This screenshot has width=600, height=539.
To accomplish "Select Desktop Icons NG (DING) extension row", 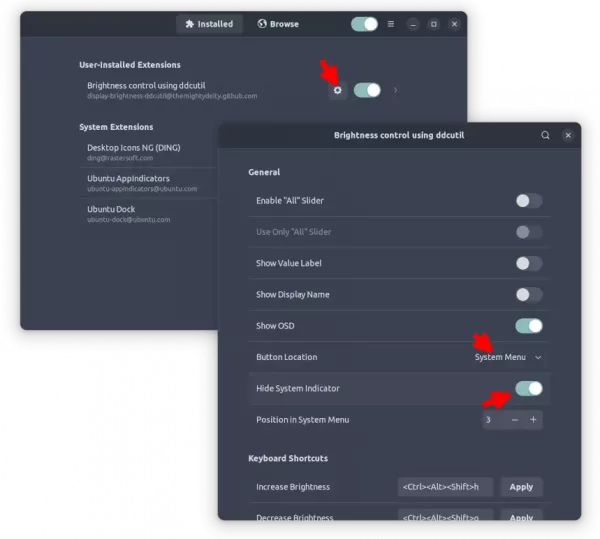I will click(149, 152).
